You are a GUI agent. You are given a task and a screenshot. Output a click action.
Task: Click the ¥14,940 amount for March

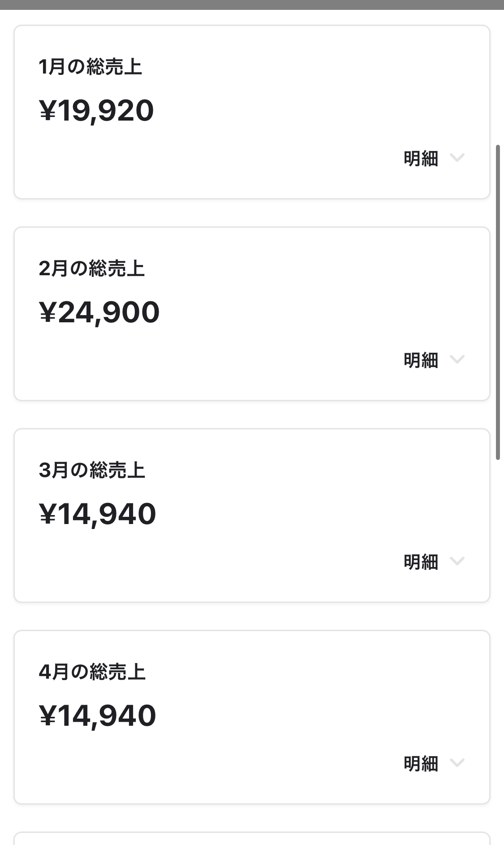(x=98, y=514)
